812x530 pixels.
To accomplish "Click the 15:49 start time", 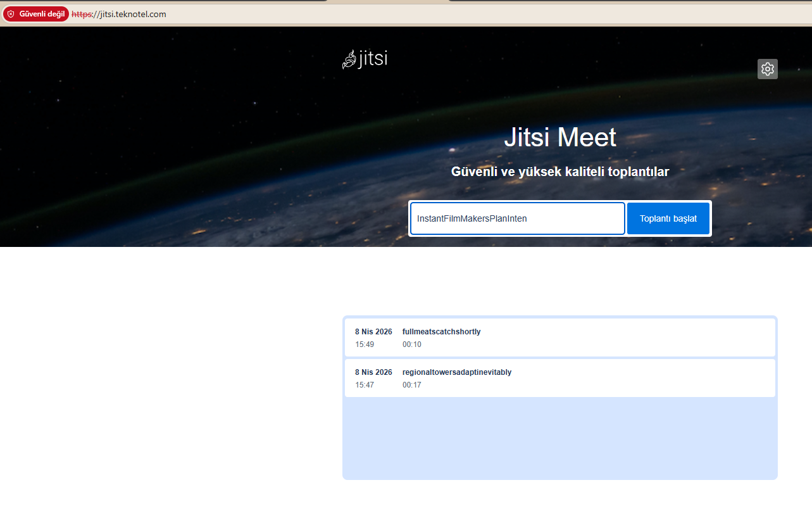I will pos(365,344).
